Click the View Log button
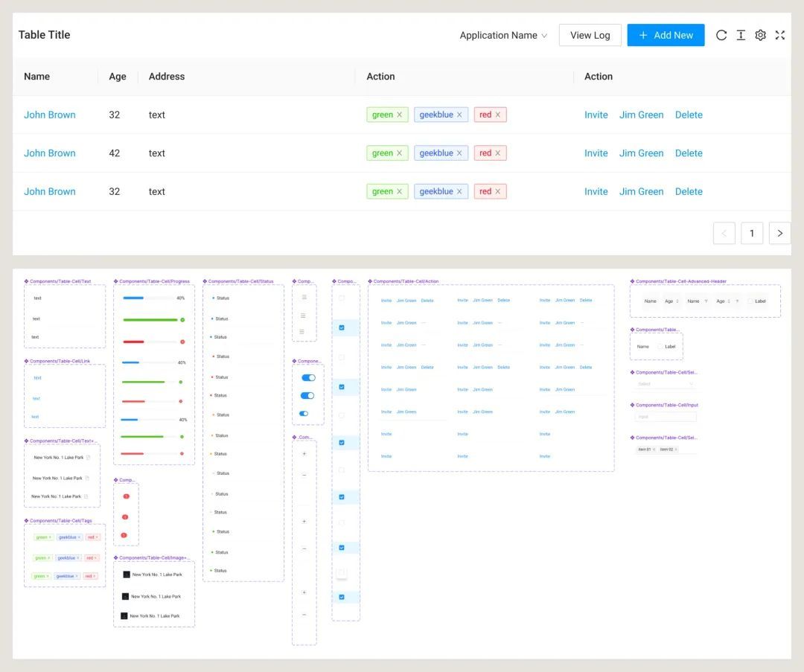The width and height of the screenshot is (804, 672). (590, 35)
